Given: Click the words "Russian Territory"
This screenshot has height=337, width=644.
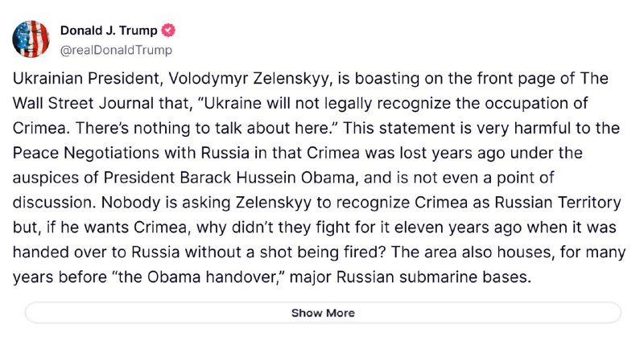Looking at the screenshot, I should click(x=557, y=203).
